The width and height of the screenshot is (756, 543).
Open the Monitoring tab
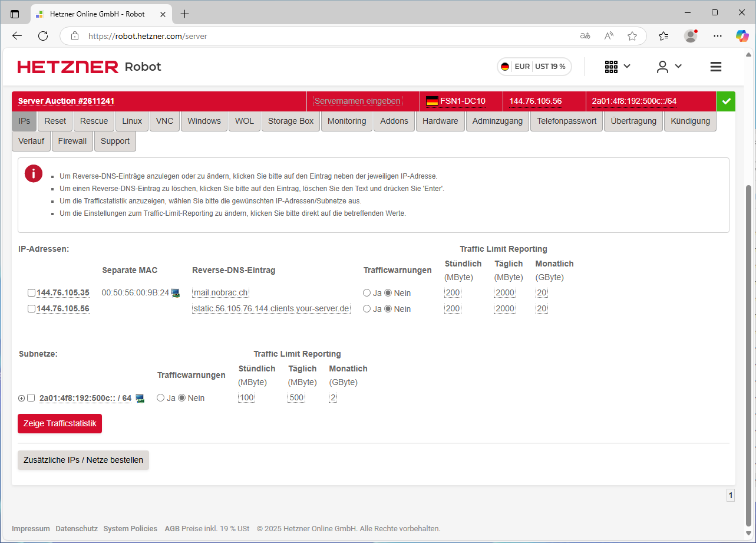(347, 121)
